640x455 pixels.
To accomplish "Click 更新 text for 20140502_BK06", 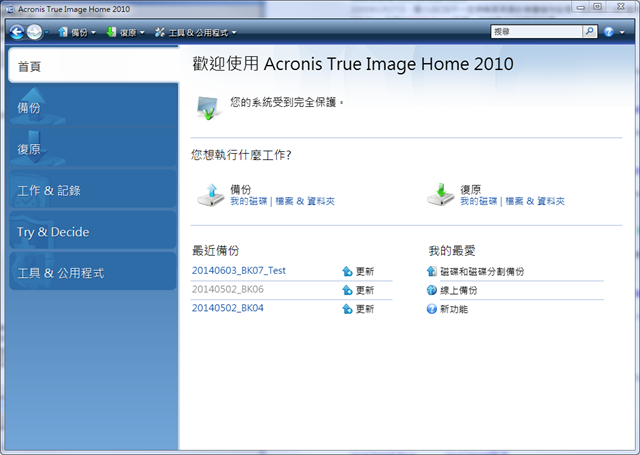I will point(365,290).
